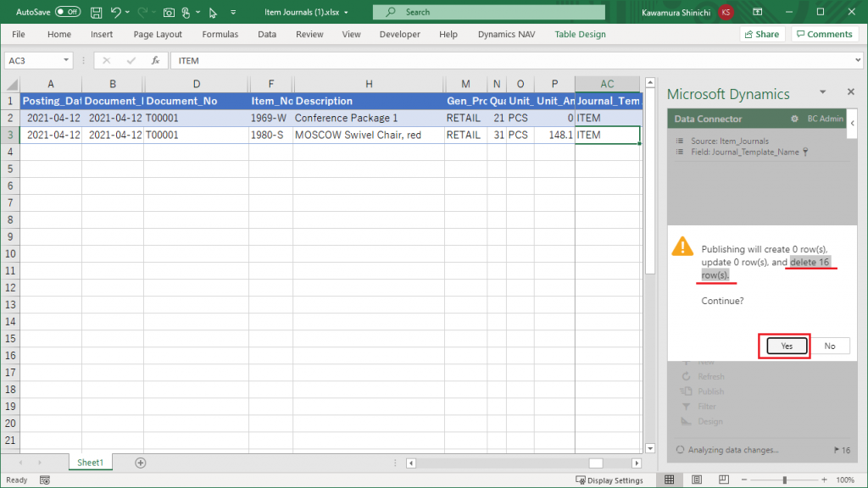Viewport: 868px width, 488px height.
Task: Click the Unit_Amount value 148.1
Action: (x=554, y=135)
